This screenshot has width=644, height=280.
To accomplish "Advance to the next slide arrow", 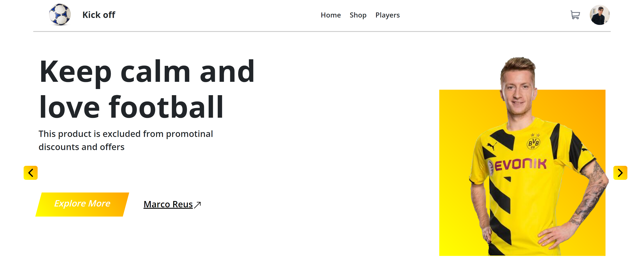I will point(620,173).
